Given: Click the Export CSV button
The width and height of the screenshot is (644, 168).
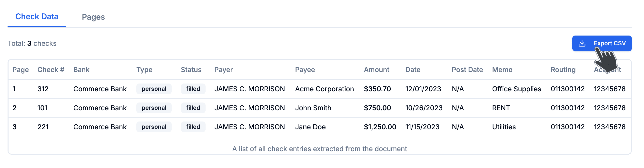Looking at the screenshot, I should [602, 43].
